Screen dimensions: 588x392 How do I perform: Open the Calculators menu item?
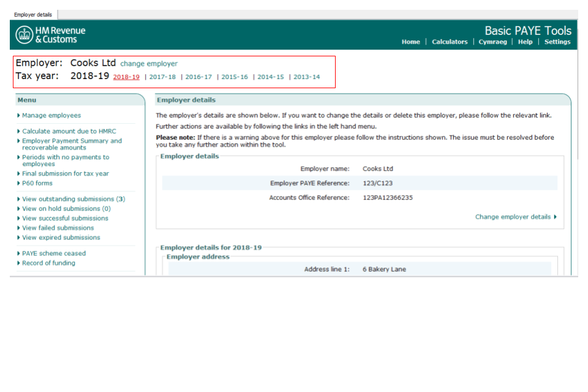450,42
